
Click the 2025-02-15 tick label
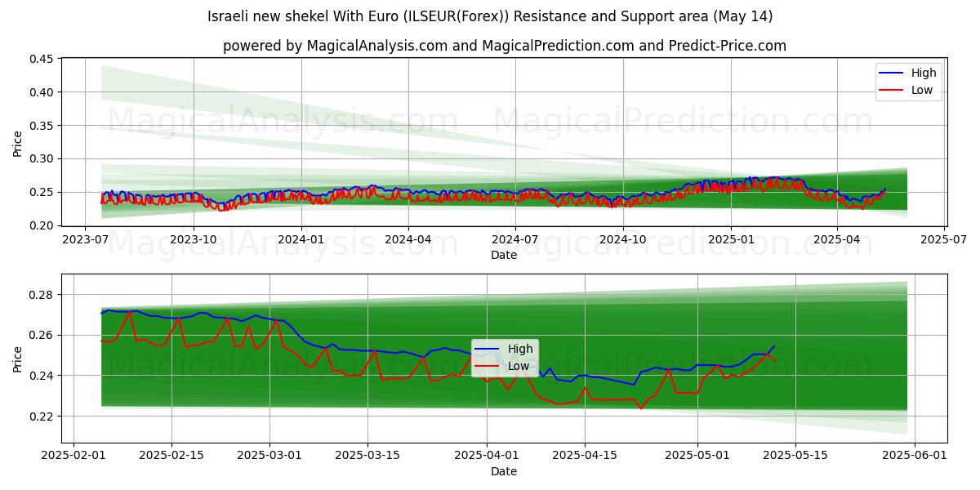coord(171,455)
